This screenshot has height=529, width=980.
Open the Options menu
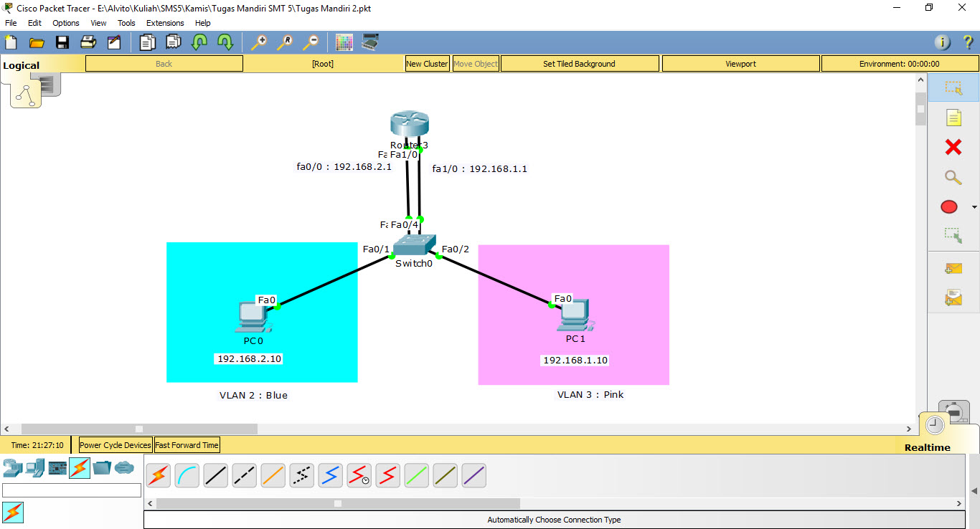65,22
